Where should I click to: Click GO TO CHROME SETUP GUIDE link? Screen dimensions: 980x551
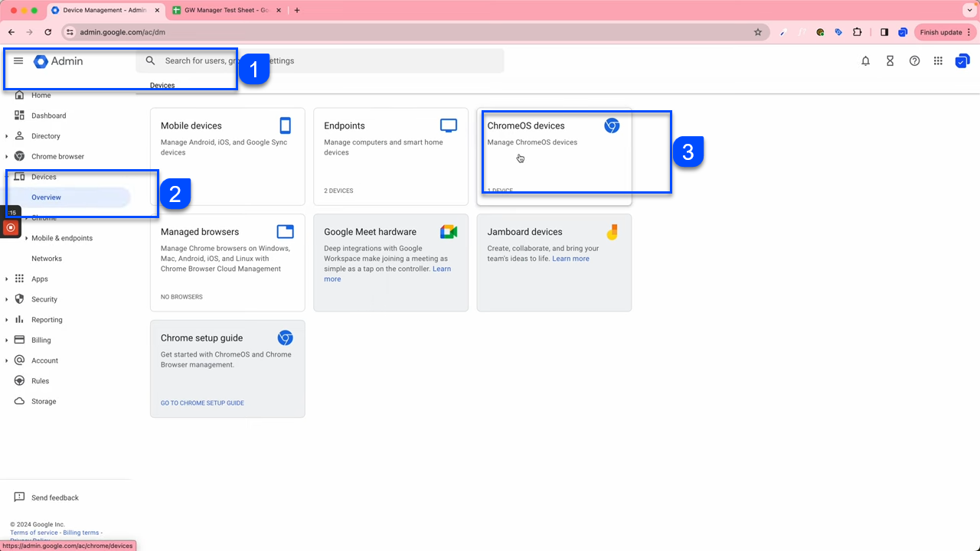202,403
